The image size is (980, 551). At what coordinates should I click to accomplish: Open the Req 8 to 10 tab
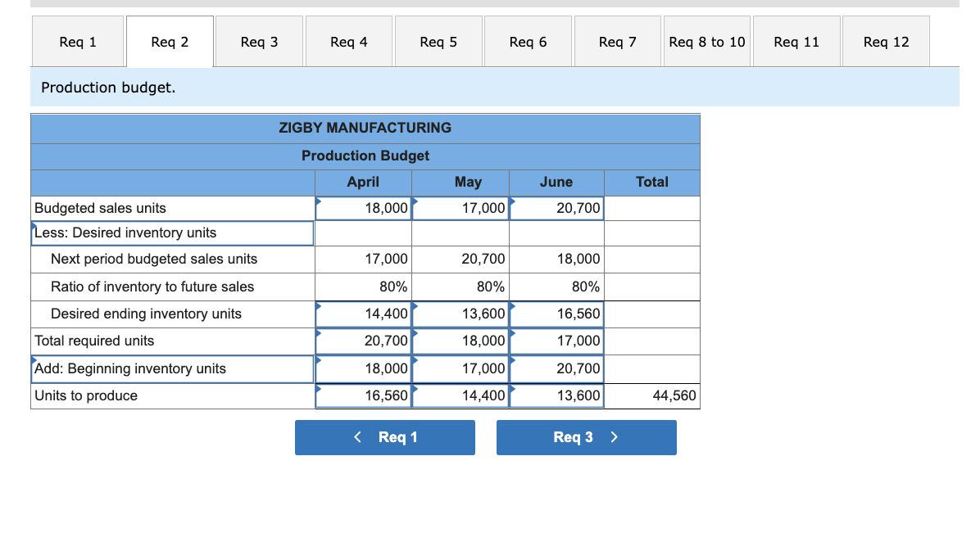point(707,42)
